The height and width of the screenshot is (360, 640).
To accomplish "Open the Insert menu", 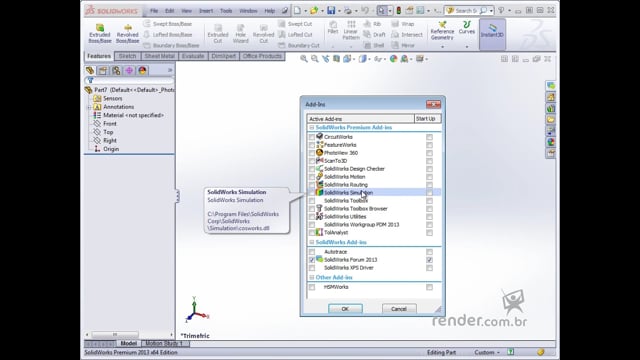I will (x=206, y=11).
